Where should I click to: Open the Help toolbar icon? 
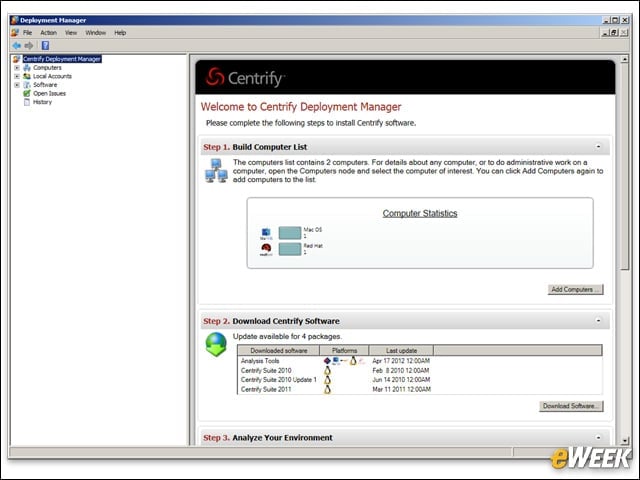(x=45, y=45)
